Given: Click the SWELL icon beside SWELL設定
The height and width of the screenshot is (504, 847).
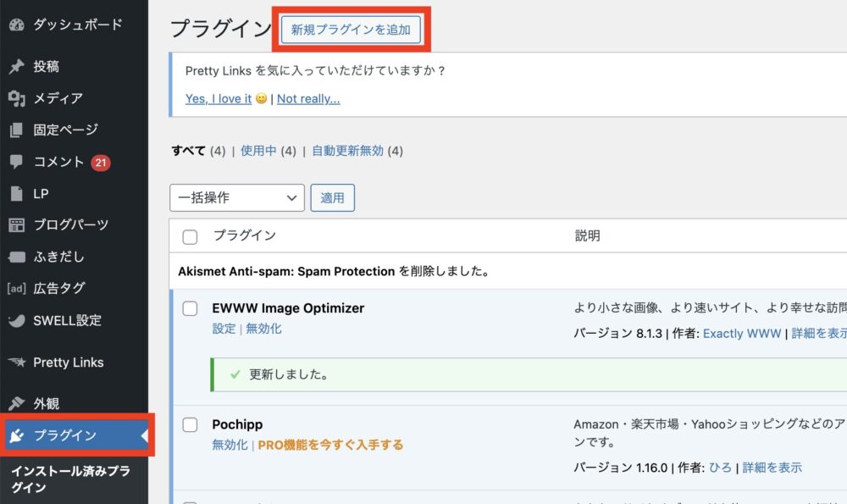Looking at the screenshot, I should click(17, 320).
